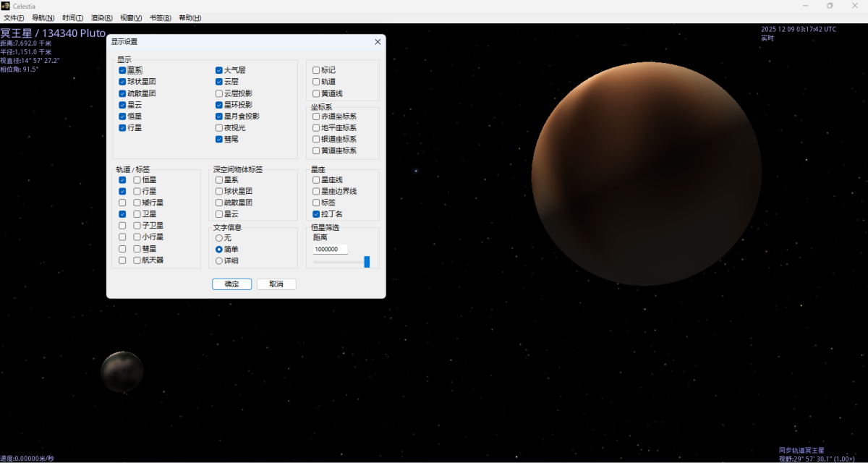Image resolution: width=868 pixels, height=463 pixels.
Task: Click the 距离 input field showing 1000000
Action: 330,249
